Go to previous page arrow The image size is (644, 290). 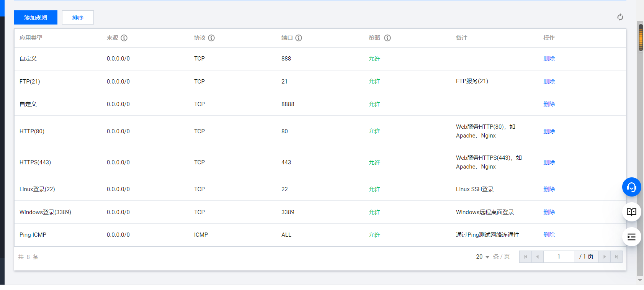pos(538,257)
